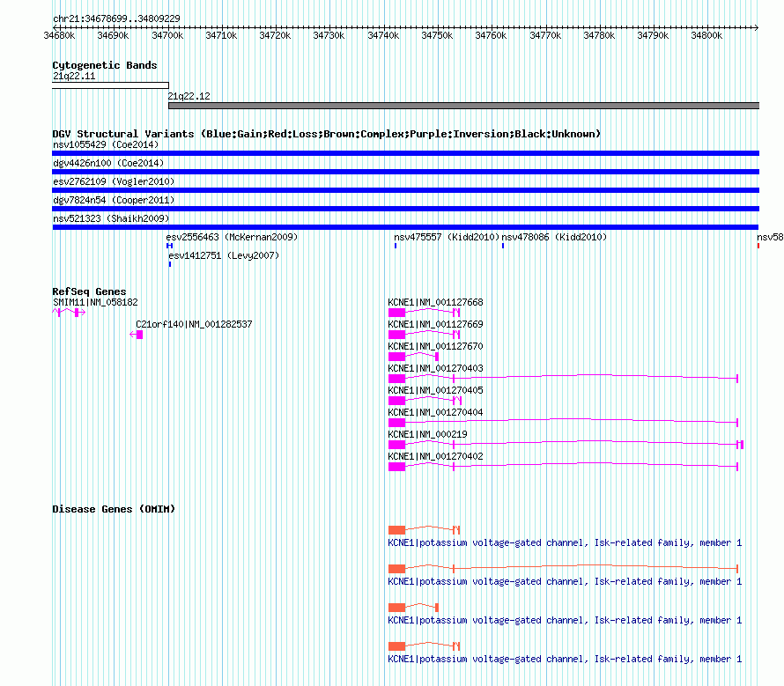This screenshot has height=686, width=784.
Task: Select the C21orf140 gene glyph
Action: [137, 335]
